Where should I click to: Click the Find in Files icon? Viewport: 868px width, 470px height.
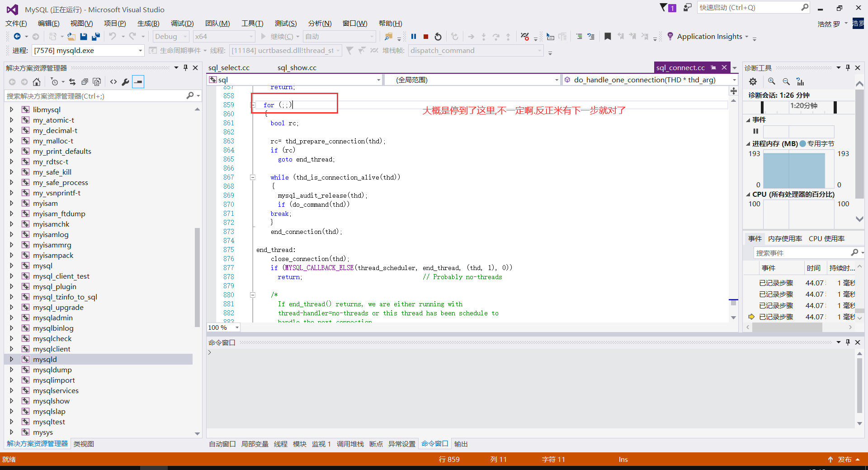pyautogui.click(x=388, y=37)
